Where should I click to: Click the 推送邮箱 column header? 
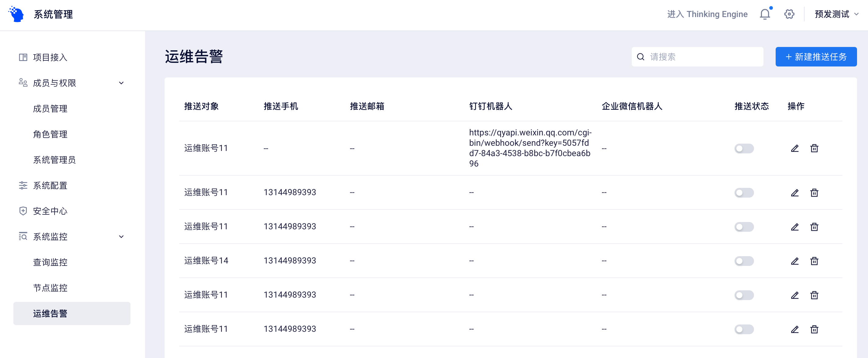coord(367,106)
